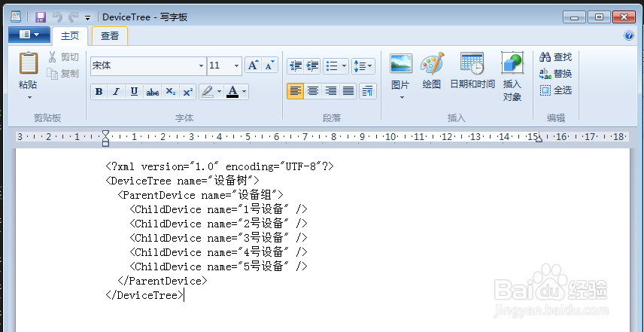Toggle Strikethrough formatting
The image size is (644, 332).
153,92
